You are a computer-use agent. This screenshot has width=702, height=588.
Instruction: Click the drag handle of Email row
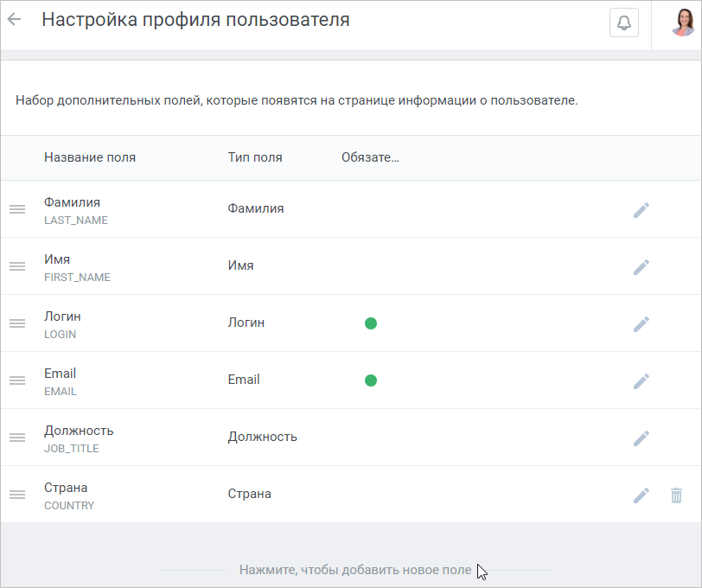coord(17,380)
